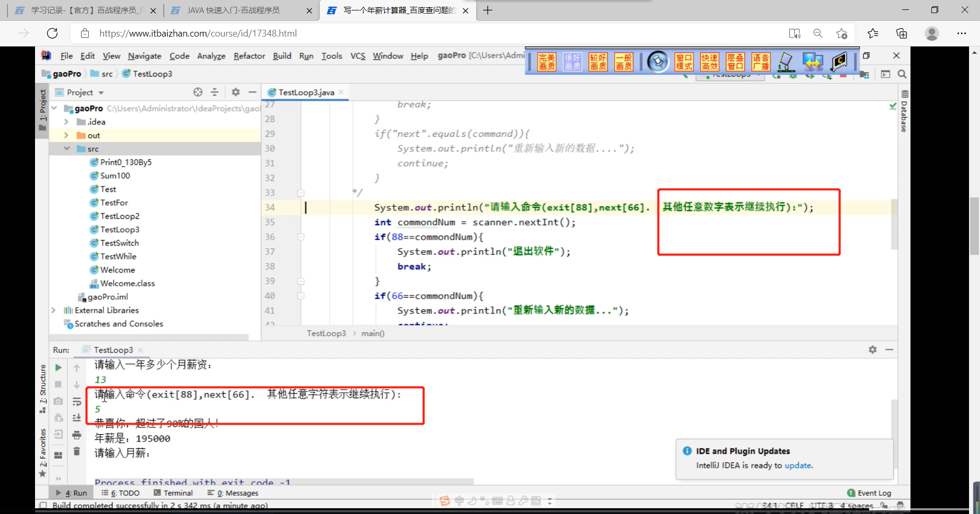Open the Analyze menu
Viewport: 980px width, 514px height.
point(211,56)
